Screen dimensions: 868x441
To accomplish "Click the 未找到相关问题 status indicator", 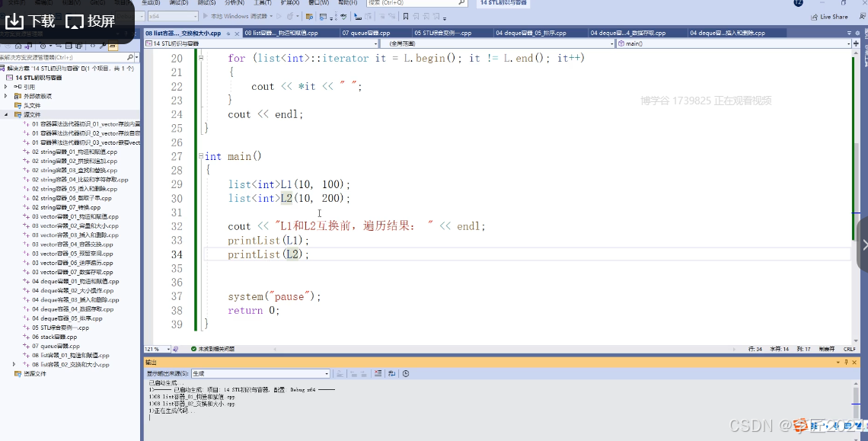I will 213,349.
